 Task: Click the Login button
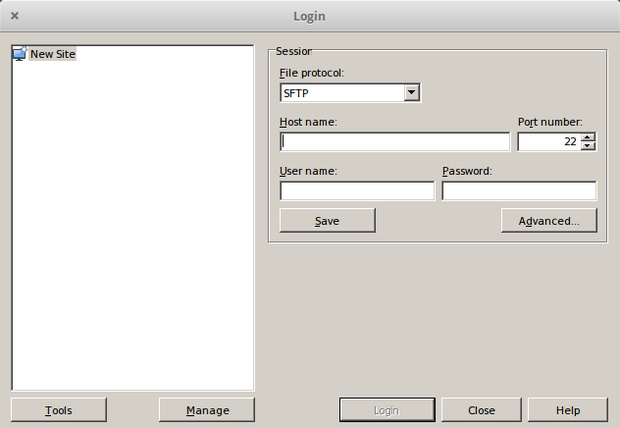click(x=387, y=410)
